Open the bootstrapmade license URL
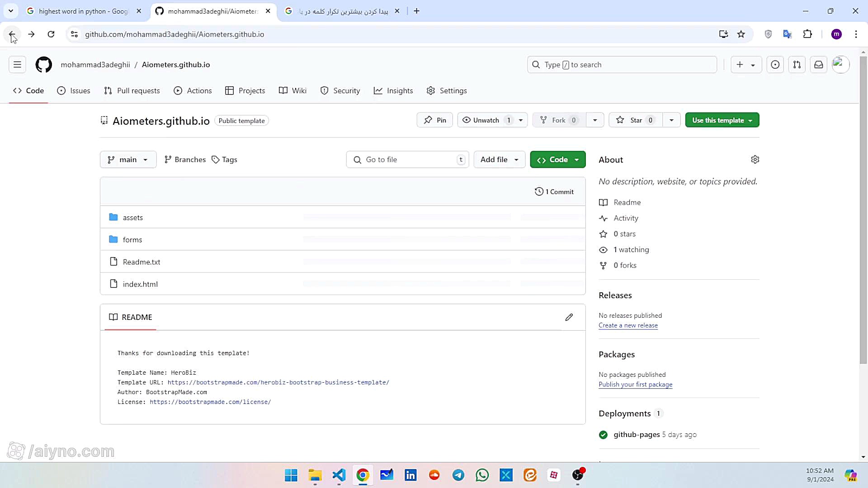 pyautogui.click(x=210, y=402)
